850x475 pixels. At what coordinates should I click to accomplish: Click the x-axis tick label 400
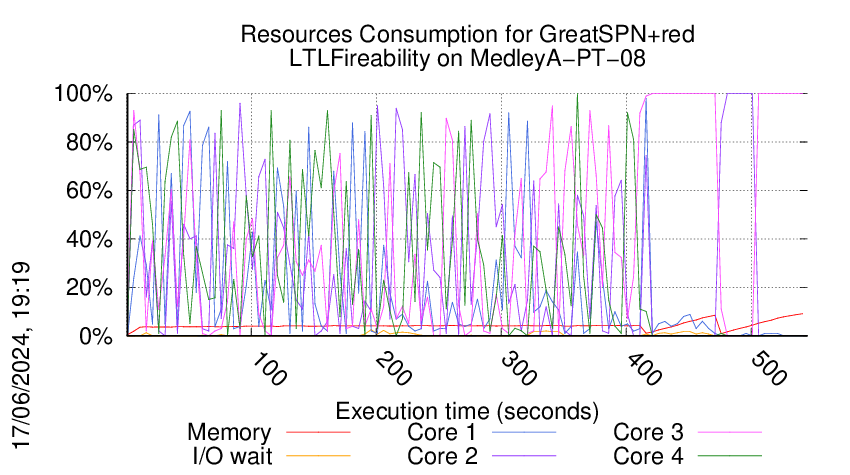[644, 369]
